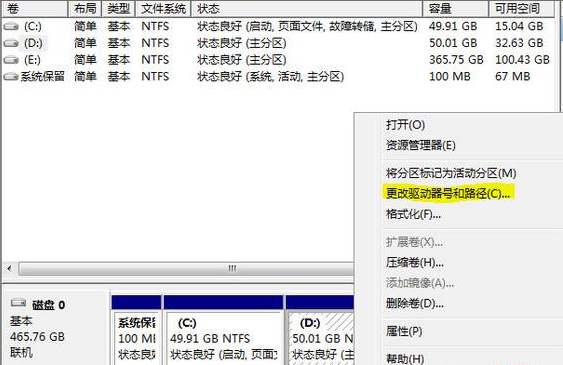Click the 465.76 GB disk size label

pyautogui.click(x=37, y=337)
